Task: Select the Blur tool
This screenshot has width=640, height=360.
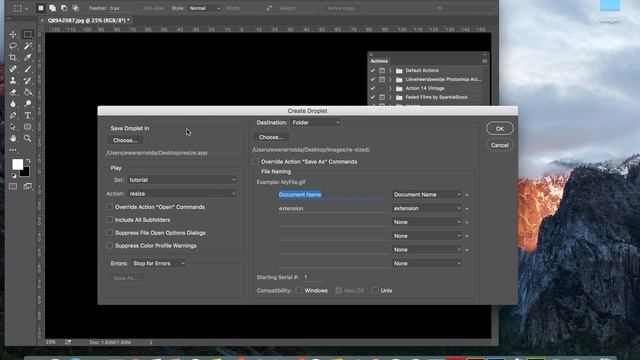Action: (x=13, y=104)
